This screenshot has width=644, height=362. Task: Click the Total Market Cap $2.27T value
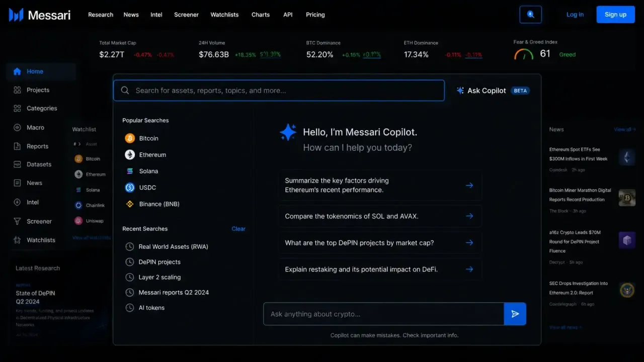click(112, 54)
